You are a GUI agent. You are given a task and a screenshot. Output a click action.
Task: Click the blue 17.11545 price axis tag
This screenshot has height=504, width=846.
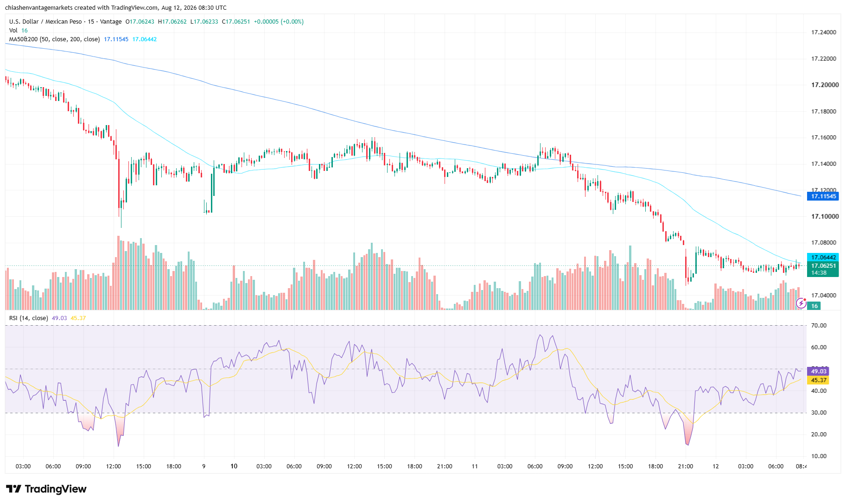tap(823, 196)
